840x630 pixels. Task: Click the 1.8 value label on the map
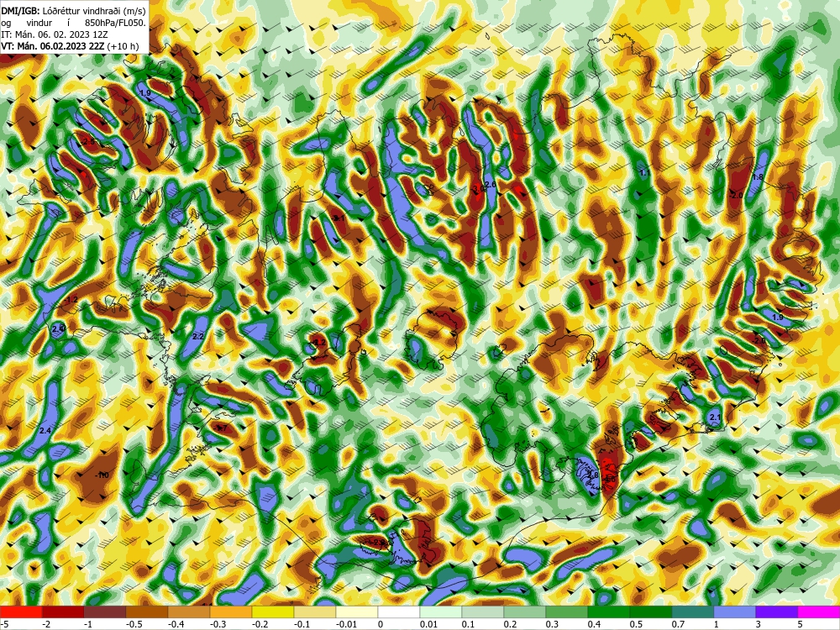coord(758,176)
